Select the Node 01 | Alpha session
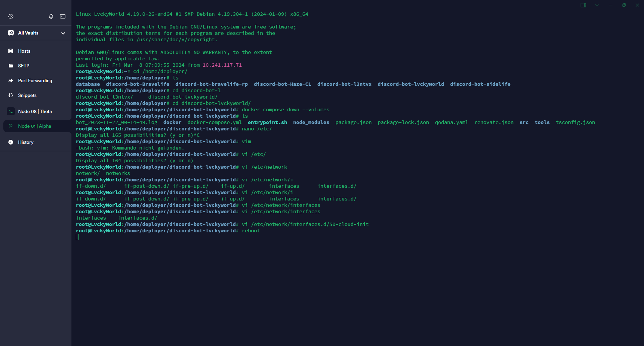This screenshot has width=644, height=346. (35, 126)
